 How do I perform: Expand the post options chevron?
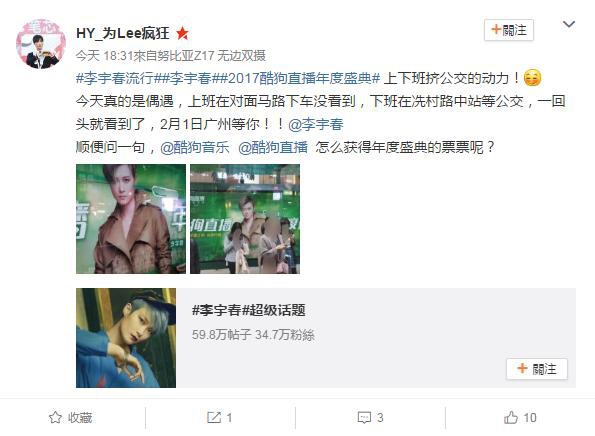[568, 25]
